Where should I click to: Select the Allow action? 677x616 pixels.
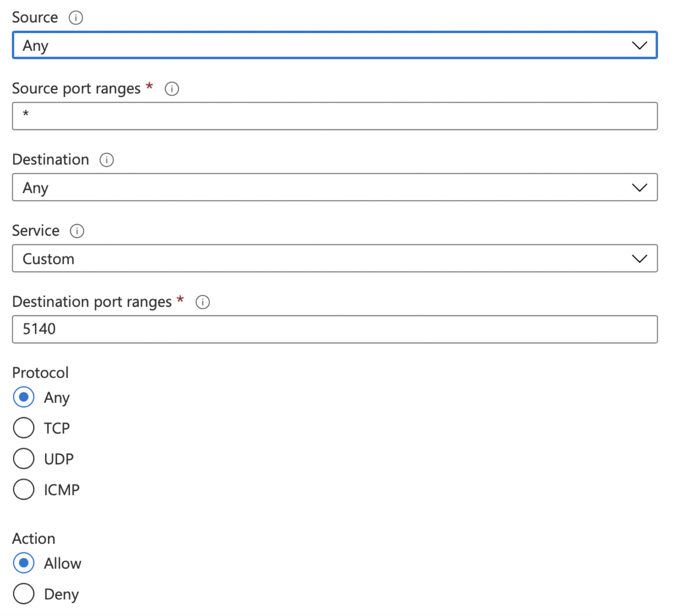pyautogui.click(x=23, y=563)
